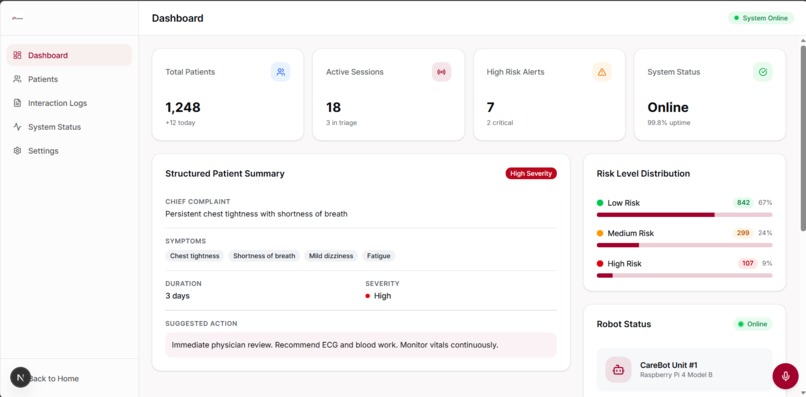Click the High Severity badge
The image size is (806, 397).
pos(531,173)
